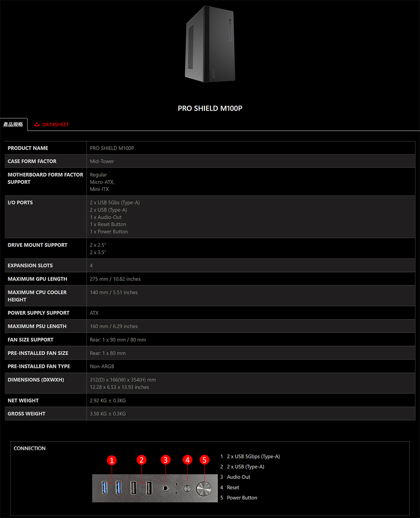This screenshot has width=420, height=518.
Task: Click the legend entry 'Audio Out'
Action: [239, 477]
